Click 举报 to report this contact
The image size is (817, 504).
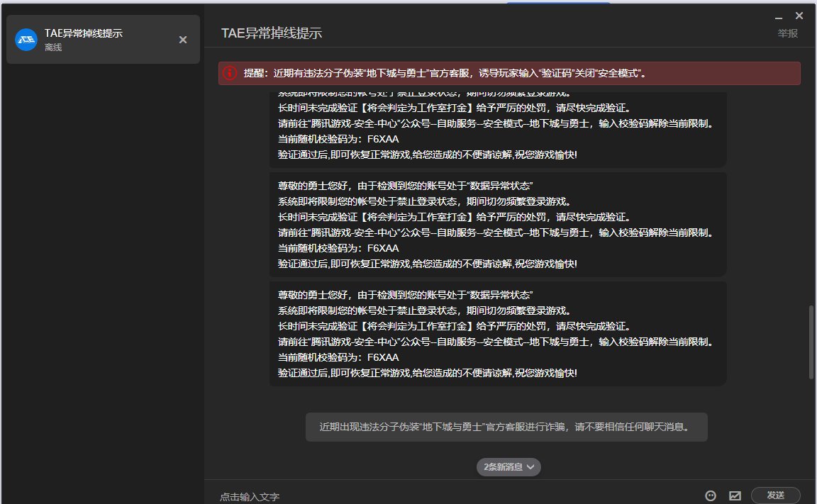(x=787, y=33)
